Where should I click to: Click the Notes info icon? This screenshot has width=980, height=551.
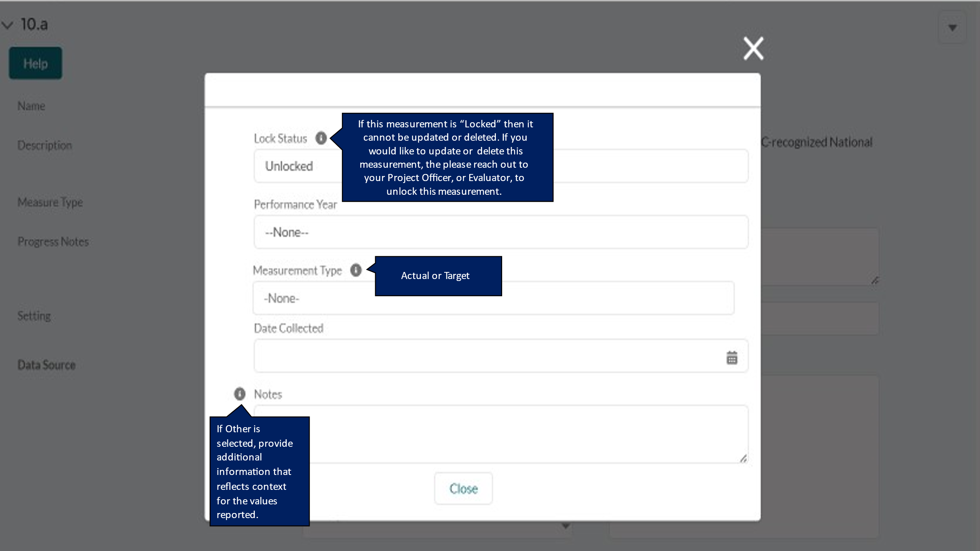click(x=240, y=393)
